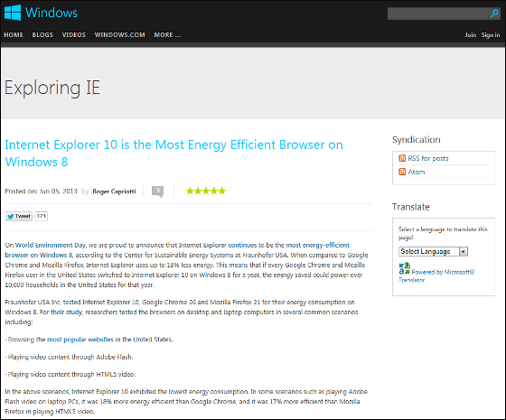Click the 'Posted on: Jun 05, 2013' text
Screen dimensions: 506x420
click(x=41, y=191)
